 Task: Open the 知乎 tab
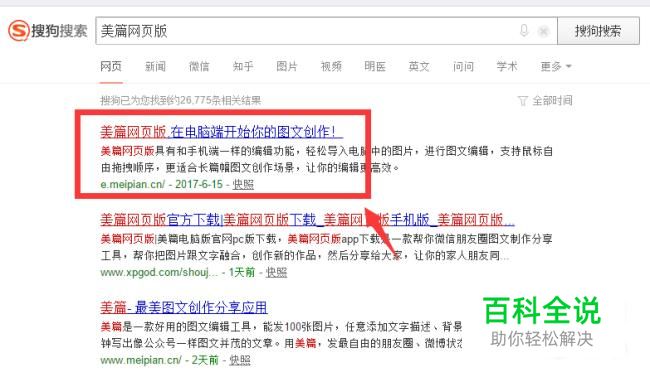click(x=243, y=66)
